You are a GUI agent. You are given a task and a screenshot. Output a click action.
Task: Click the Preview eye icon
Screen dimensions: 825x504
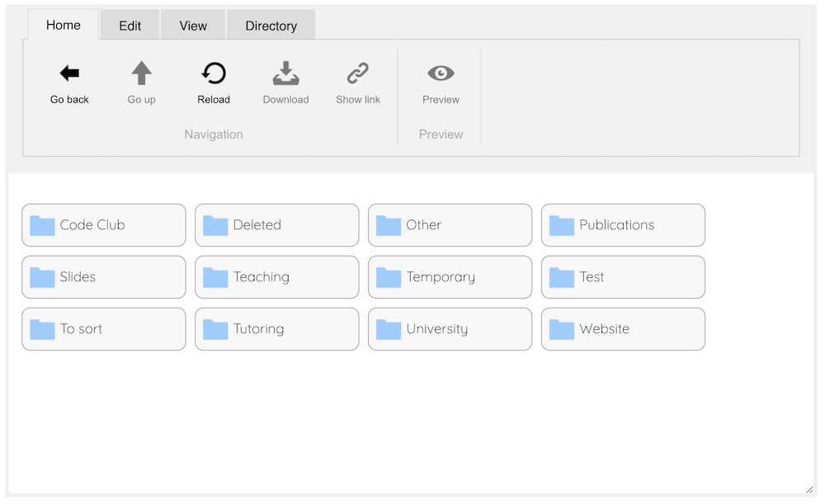[x=441, y=73]
